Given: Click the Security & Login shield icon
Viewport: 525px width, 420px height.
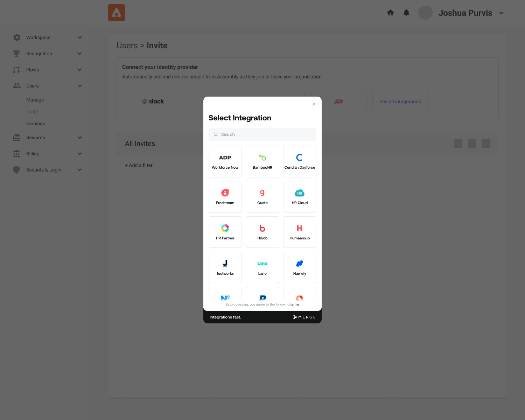Looking at the screenshot, I should [16, 170].
